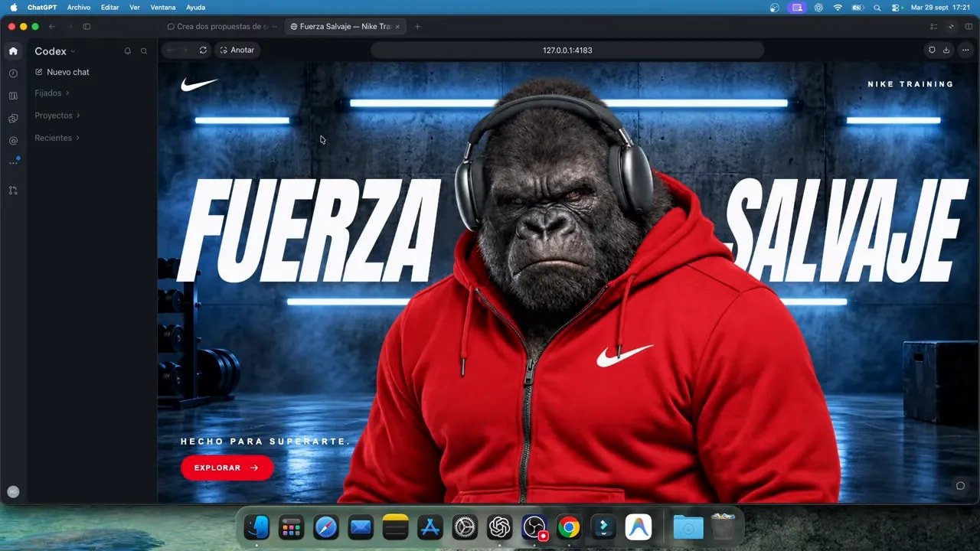Open the Editar menu
The height and width of the screenshot is (551, 980).
tap(110, 7)
